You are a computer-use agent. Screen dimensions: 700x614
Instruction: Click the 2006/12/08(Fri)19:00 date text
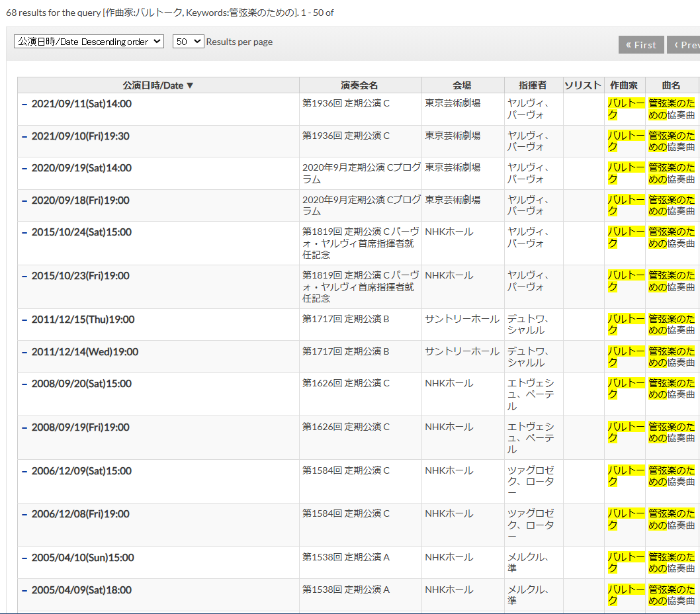point(80,514)
